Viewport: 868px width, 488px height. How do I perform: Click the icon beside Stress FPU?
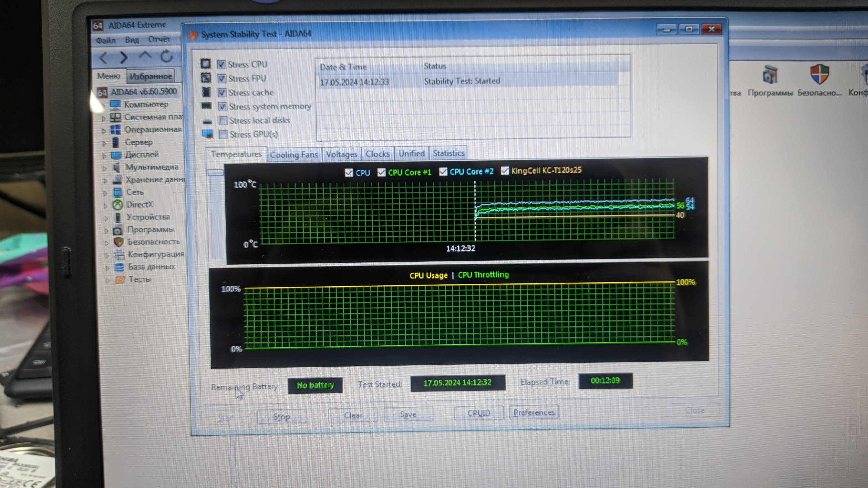[x=206, y=78]
